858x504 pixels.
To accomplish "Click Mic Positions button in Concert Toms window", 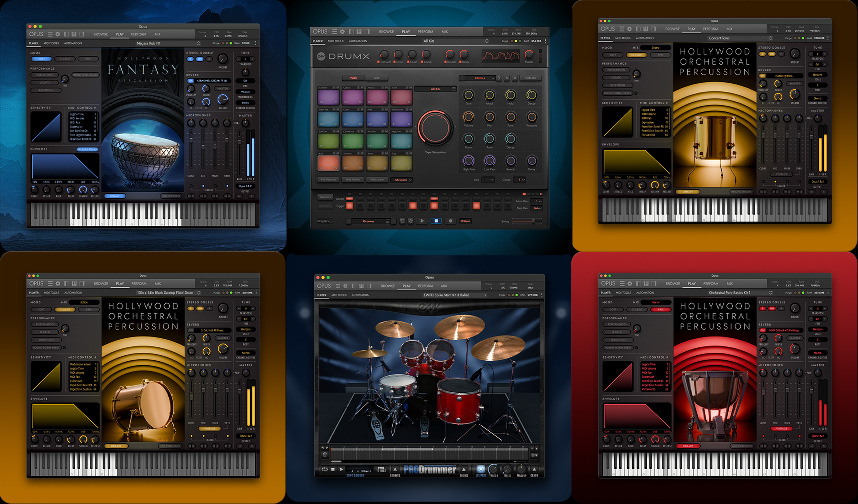I will point(742,192).
